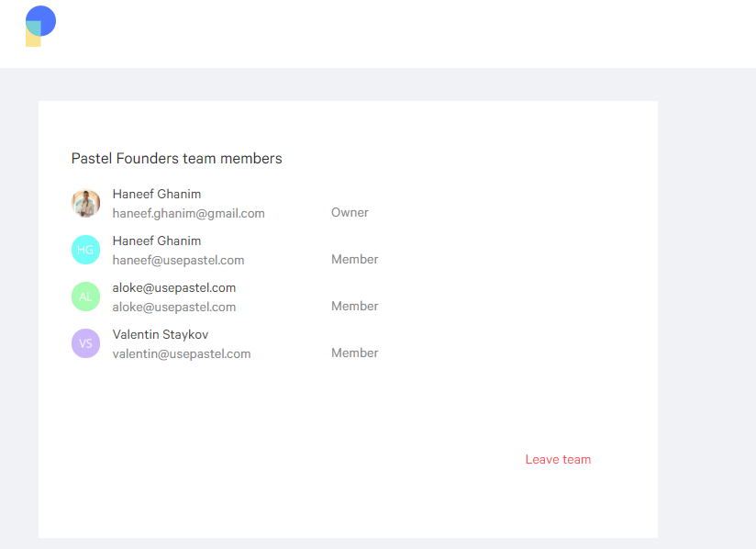Click the VS initials avatar
This screenshot has height=549, width=756.
[x=86, y=343]
